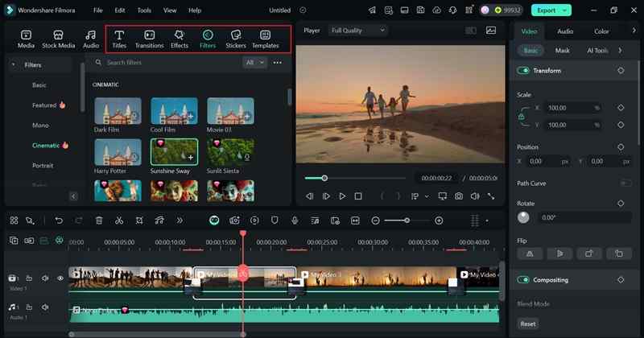Start voiceover recording with microphone icon
The image size is (644, 338).
click(x=295, y=221)
